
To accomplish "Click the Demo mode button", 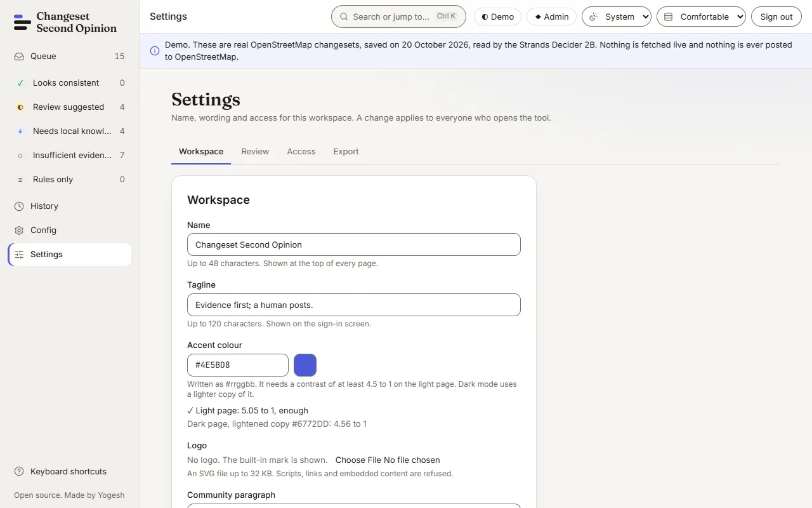I will [x=497, y=17].
